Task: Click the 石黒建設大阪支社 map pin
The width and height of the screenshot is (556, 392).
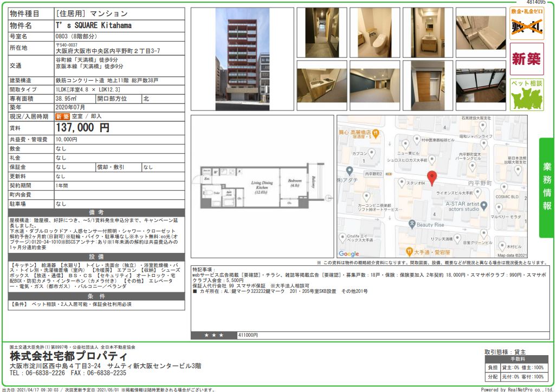Action: 483,126
